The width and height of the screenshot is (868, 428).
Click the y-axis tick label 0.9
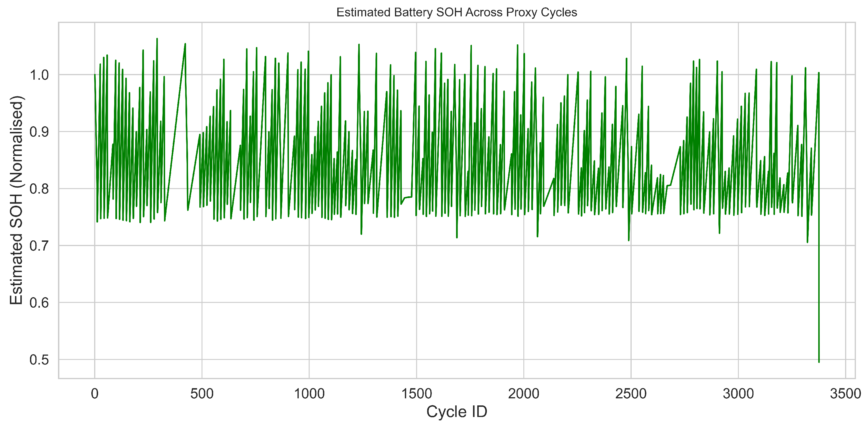39,132
